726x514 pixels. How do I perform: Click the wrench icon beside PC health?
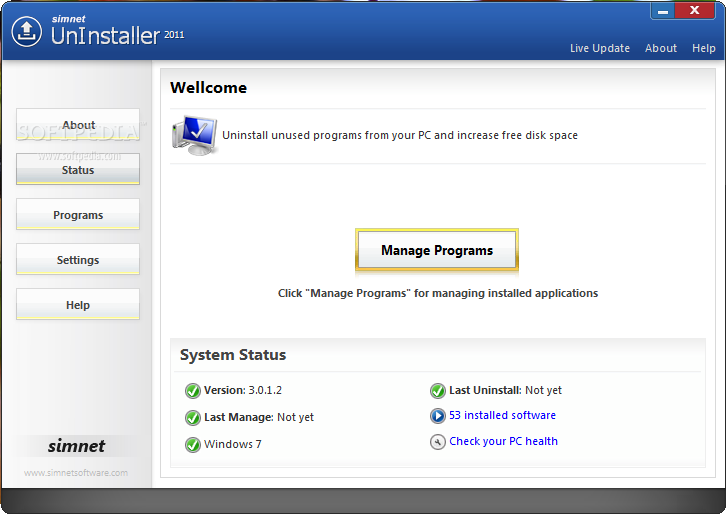438,442
